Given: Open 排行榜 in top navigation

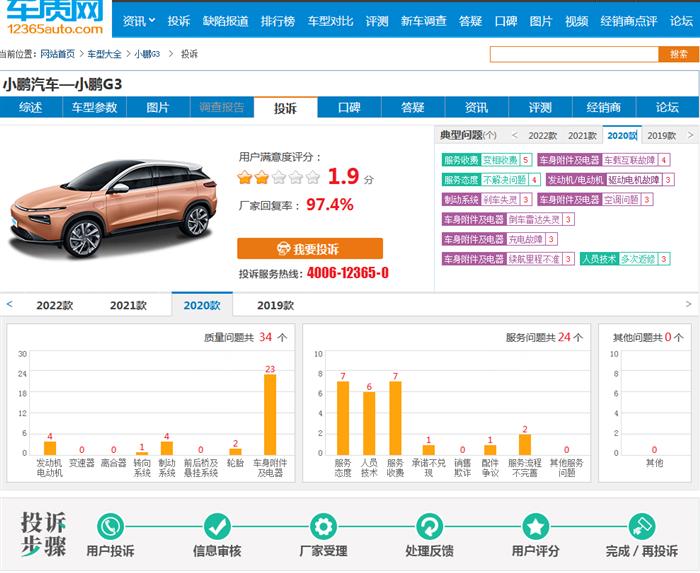Looking at the screenshot, I should coord(278,21).
